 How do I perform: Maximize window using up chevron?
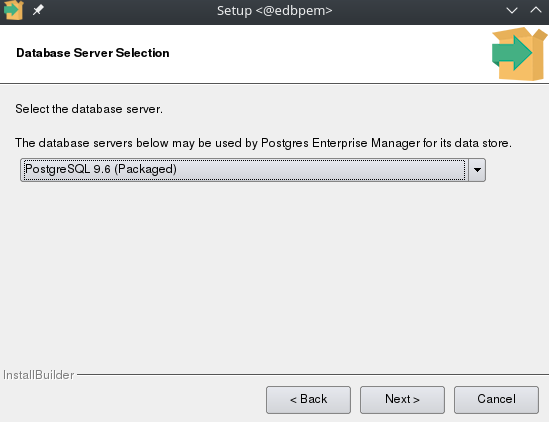536,10
